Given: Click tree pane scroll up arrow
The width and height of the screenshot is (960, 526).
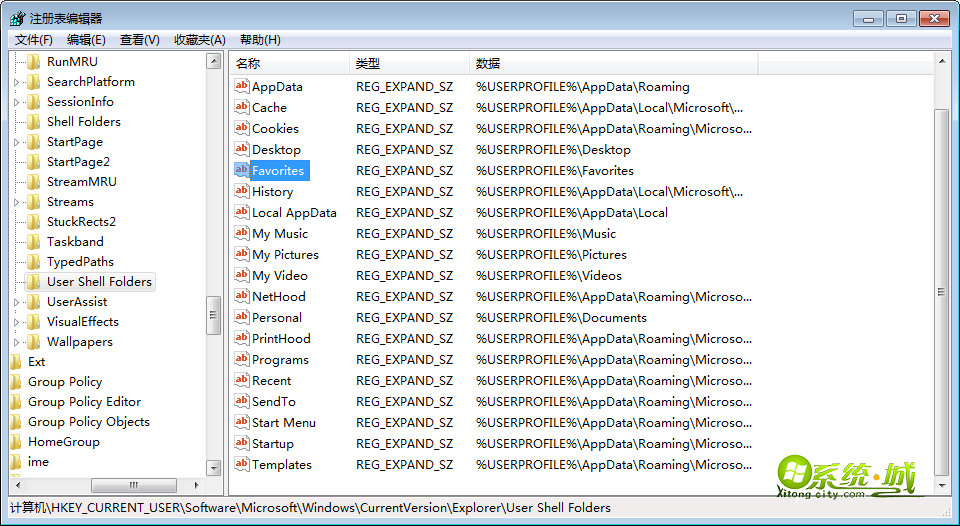Looking at the screenshot, I should [214, 61].
